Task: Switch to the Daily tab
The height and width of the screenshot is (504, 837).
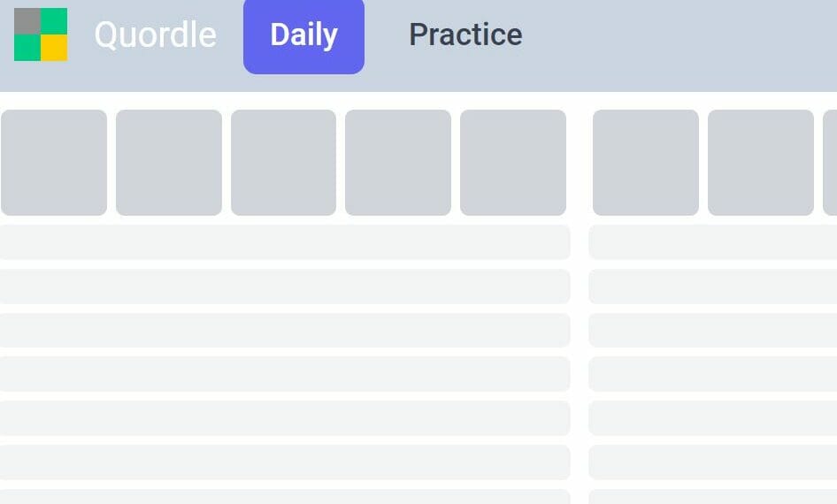Action: tap(303, 35)
